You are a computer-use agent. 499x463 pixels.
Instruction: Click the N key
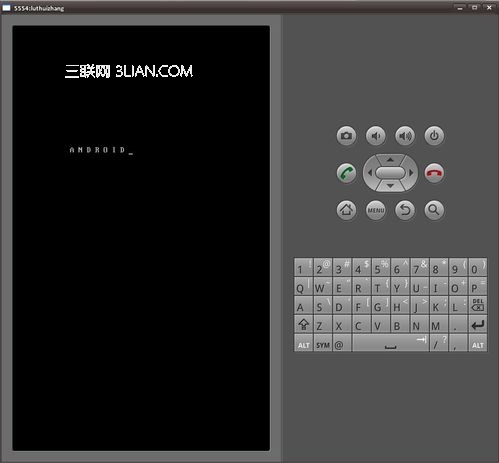click(419, 324)
